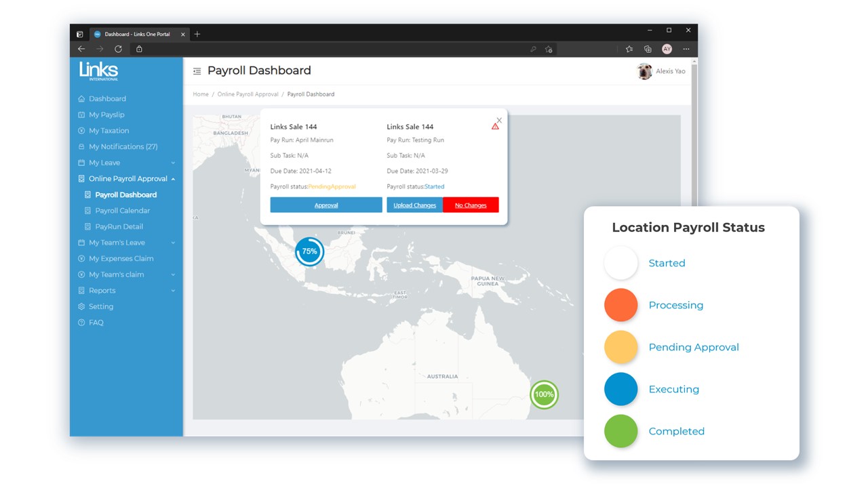Click the Home breadcrumb link
The height and width of the screenshot is (488, 868).
(201, 94)
